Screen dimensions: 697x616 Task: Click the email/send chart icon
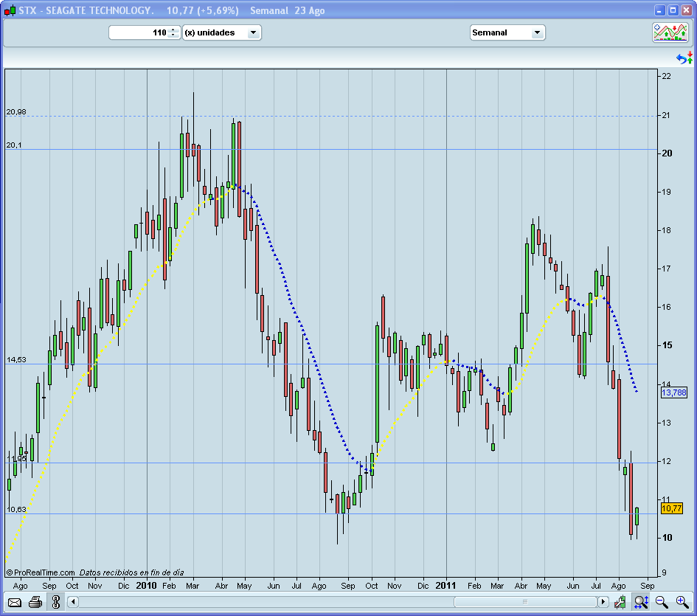[15, 601]
